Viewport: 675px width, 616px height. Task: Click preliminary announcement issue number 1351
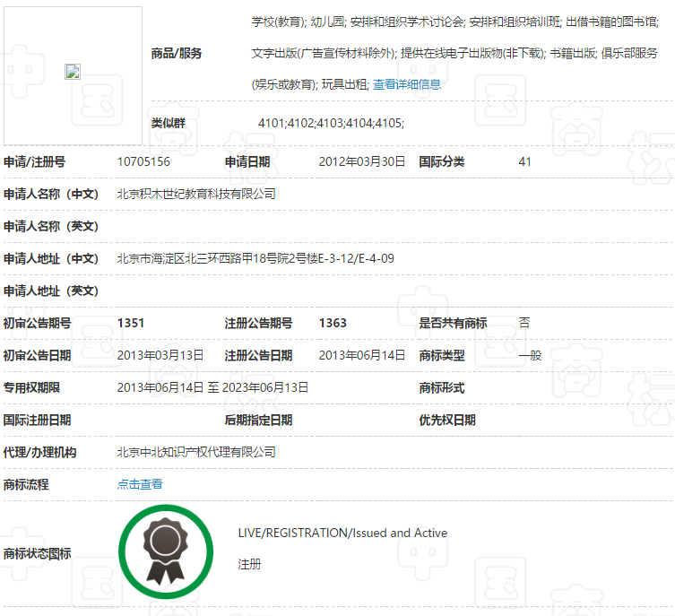tap(131, 323)
